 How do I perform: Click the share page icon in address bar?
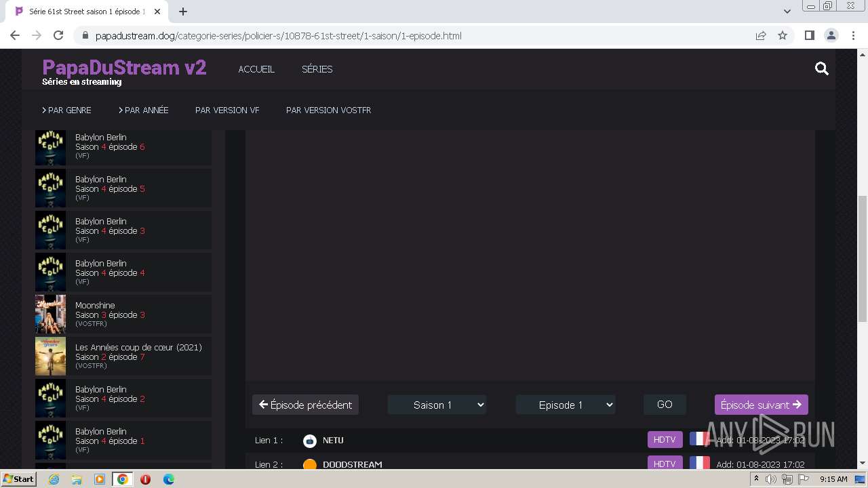tap(761, 35)
